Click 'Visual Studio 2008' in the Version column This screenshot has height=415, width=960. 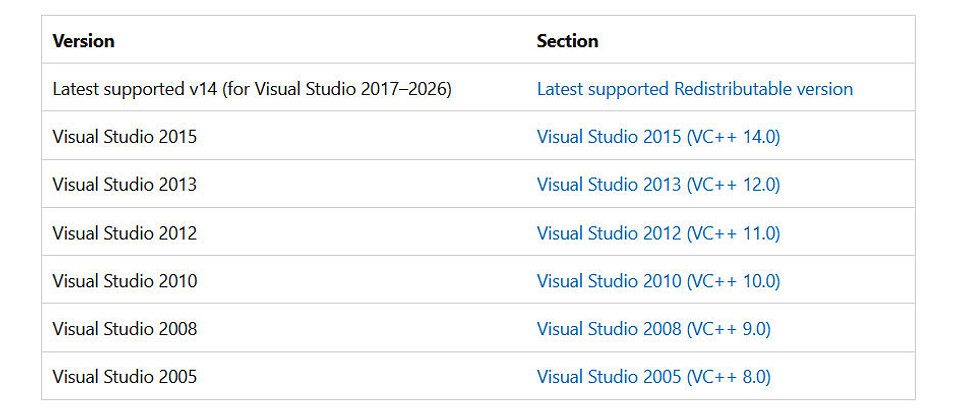point(124,329)
